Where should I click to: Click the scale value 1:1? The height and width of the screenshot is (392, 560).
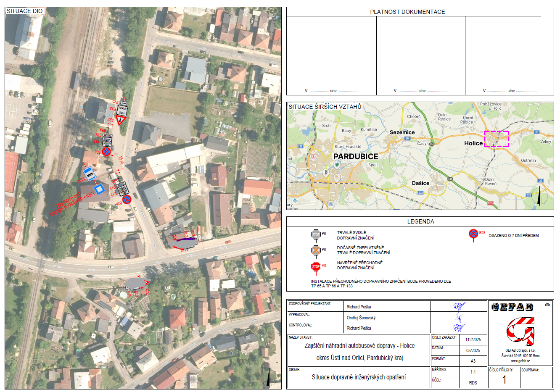coord(473,372)
